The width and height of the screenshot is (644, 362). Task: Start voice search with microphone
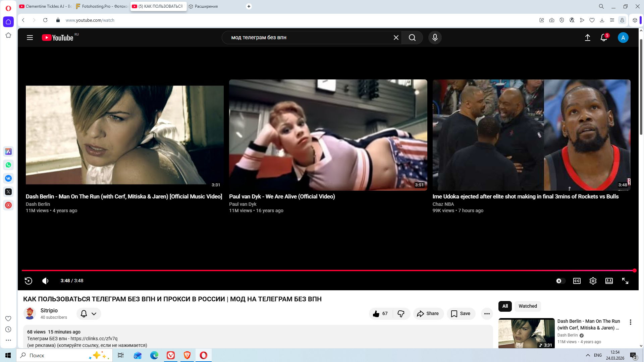435,38
